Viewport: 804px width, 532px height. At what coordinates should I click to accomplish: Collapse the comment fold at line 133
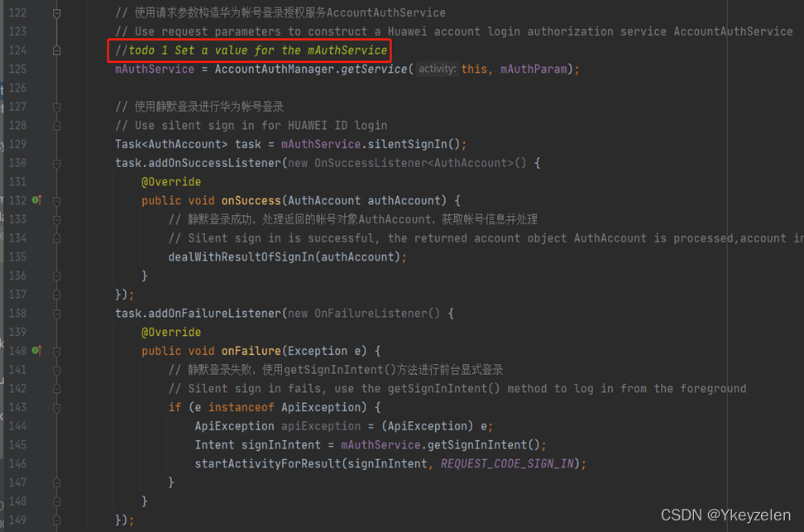tap(57, 219)
